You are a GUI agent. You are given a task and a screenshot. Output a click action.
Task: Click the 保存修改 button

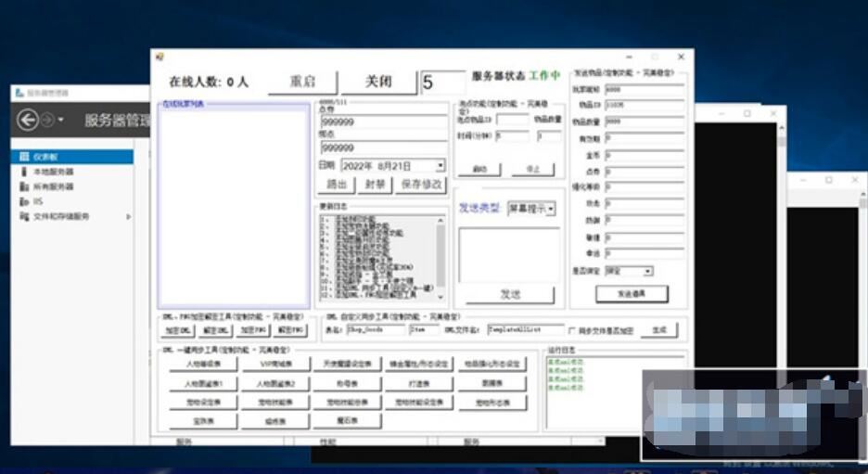click(421, 185)
